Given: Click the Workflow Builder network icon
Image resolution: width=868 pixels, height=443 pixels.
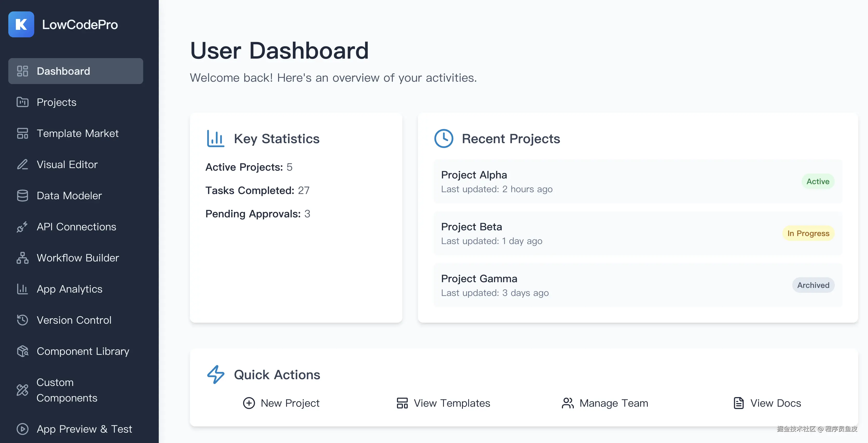Looking at the screenshot, I should pyautogui.click(x=23, y=258).
